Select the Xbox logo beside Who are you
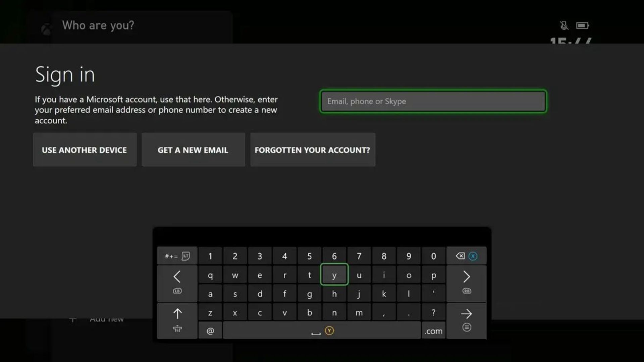The image size is (644, 362). click(46, 29)
